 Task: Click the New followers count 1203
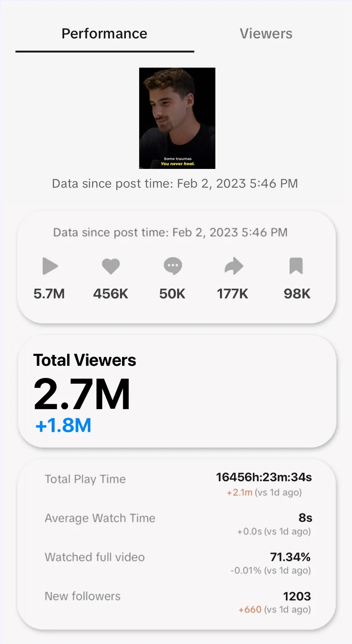(297, 596)
